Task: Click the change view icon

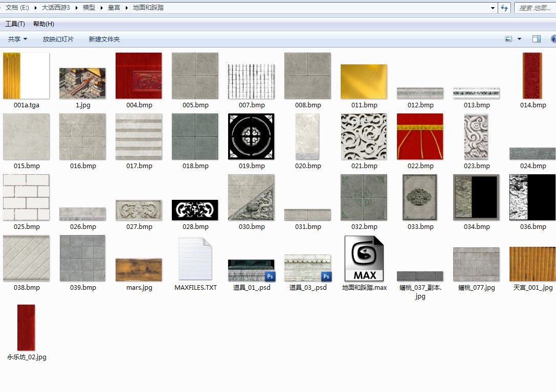Action: (508, 39)
